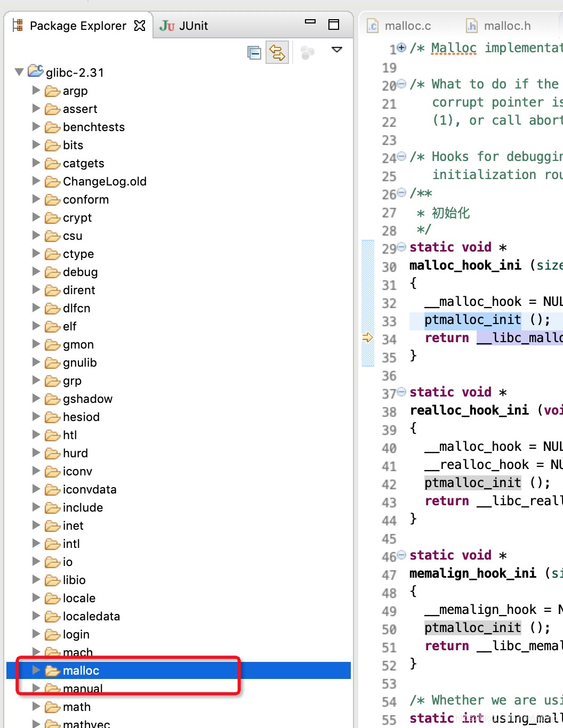
Task: Select the gshadow folder row
Action: [x=179, y=399]
